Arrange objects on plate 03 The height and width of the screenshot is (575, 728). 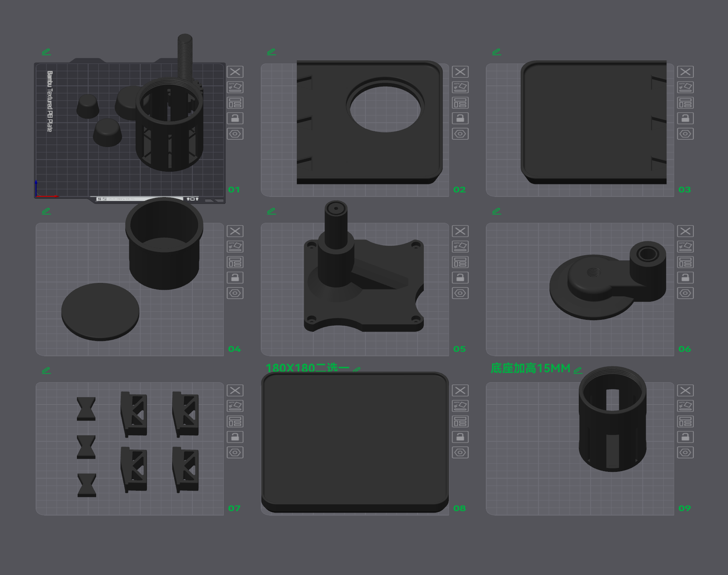685,103
